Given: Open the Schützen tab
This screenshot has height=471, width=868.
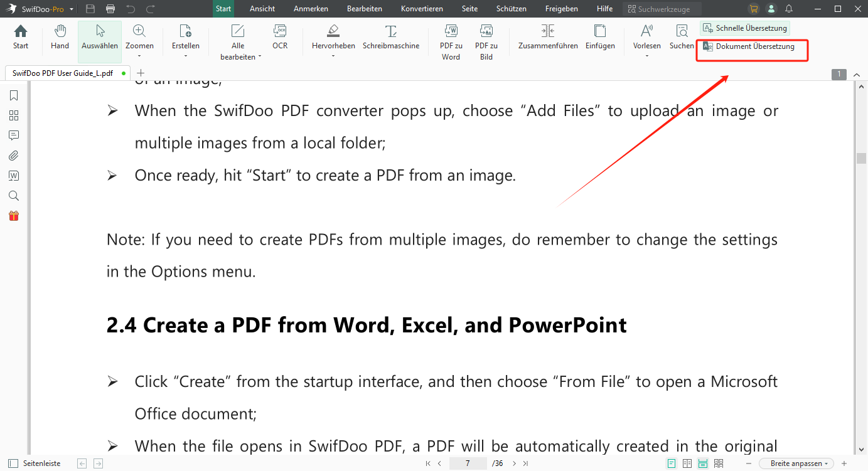Looking at the screenshot, I should pyautogui.click(x=512, y=9).
